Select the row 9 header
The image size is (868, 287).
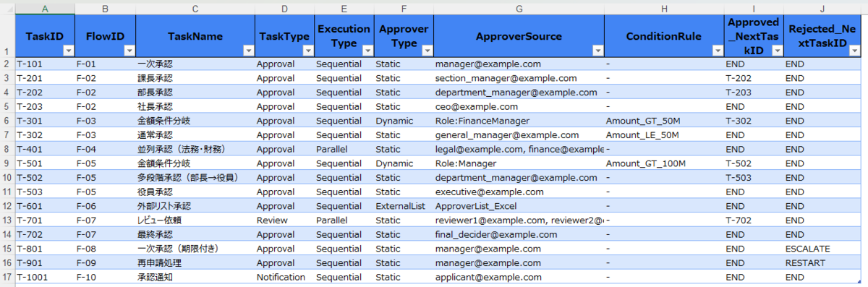pos(7,163)
